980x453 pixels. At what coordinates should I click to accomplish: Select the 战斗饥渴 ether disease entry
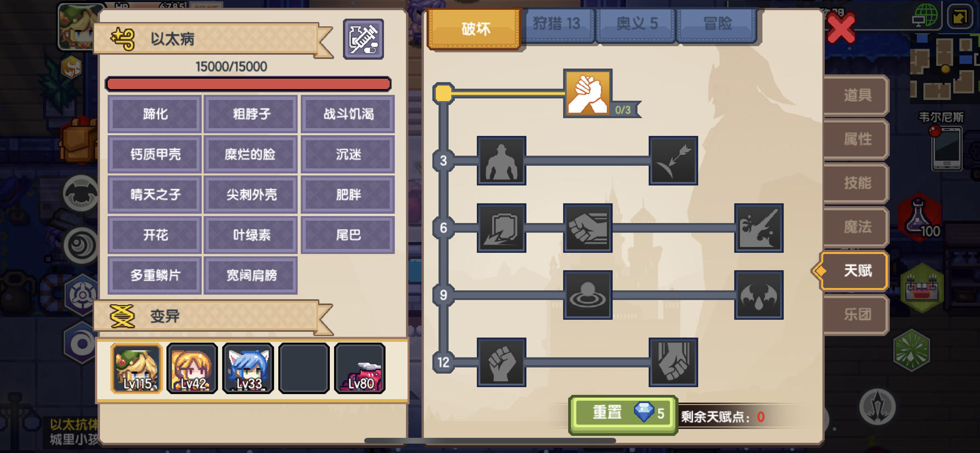pyautogui.click(x=348, y=114)
